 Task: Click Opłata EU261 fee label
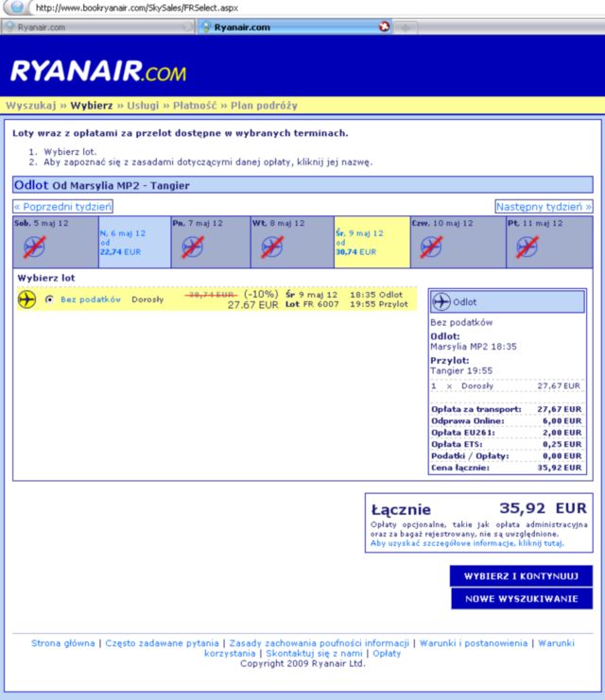pyautogui.click(x=463, y=433)
